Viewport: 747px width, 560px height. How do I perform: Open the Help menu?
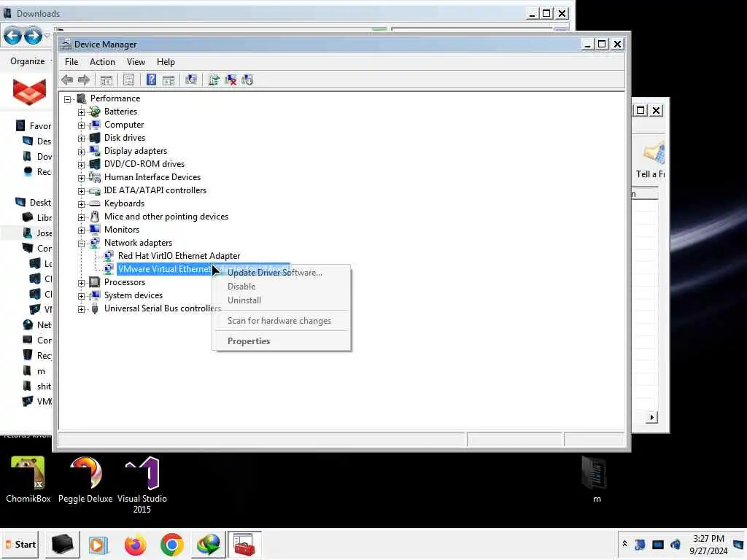166,62
